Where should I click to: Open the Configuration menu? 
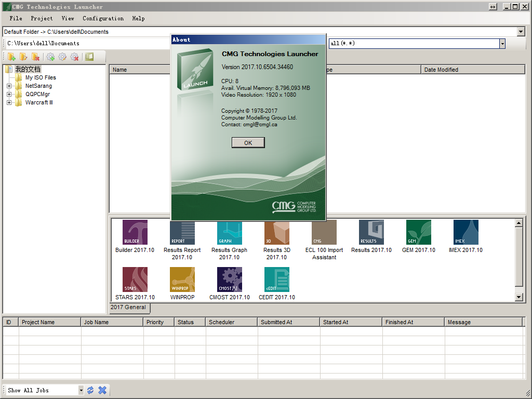coord(103,18)
